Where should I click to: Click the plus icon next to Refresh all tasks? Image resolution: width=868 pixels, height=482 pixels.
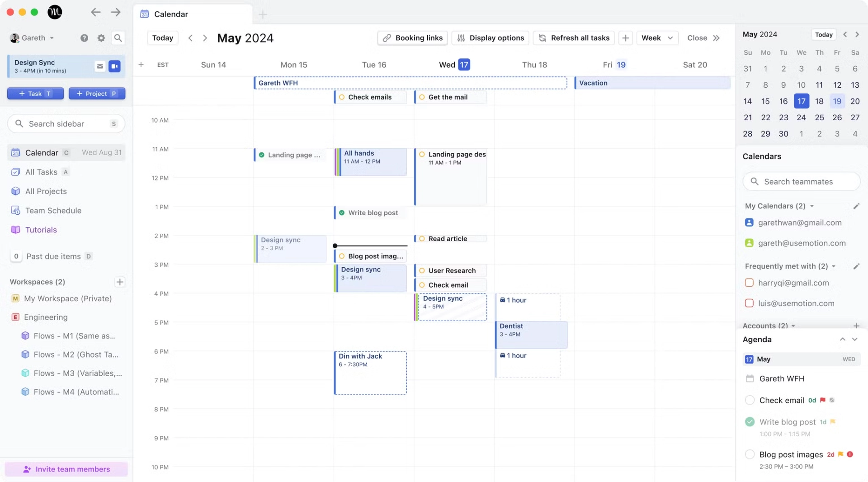click(625, 38)
